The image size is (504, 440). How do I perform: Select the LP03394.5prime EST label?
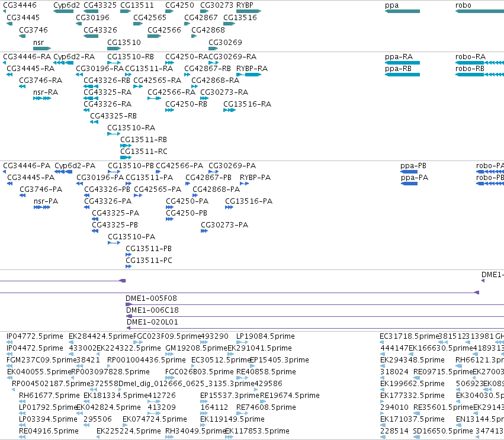coord(48,419)
